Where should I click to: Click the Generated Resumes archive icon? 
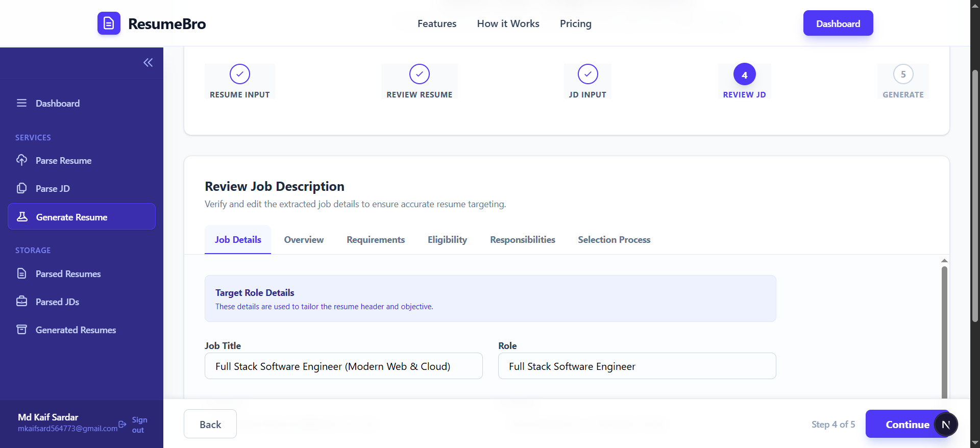click(x=21, y=330)
